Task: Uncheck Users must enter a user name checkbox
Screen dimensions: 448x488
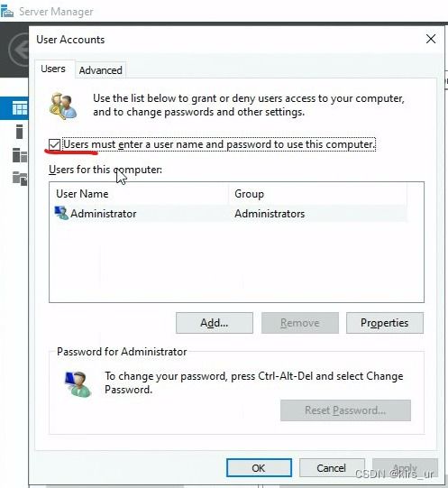Action: pyautogui.click(x=54, y=144)
